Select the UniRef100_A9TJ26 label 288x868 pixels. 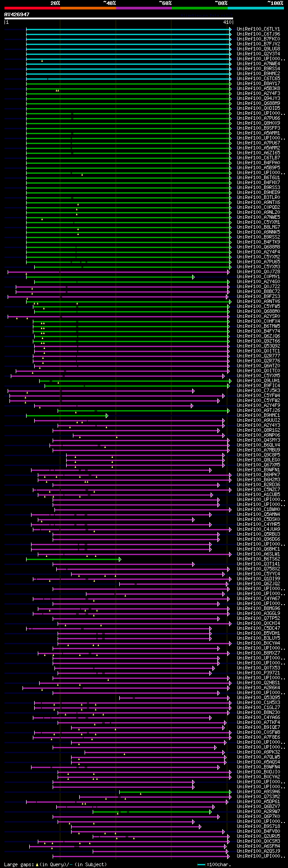tap(258, 410)
